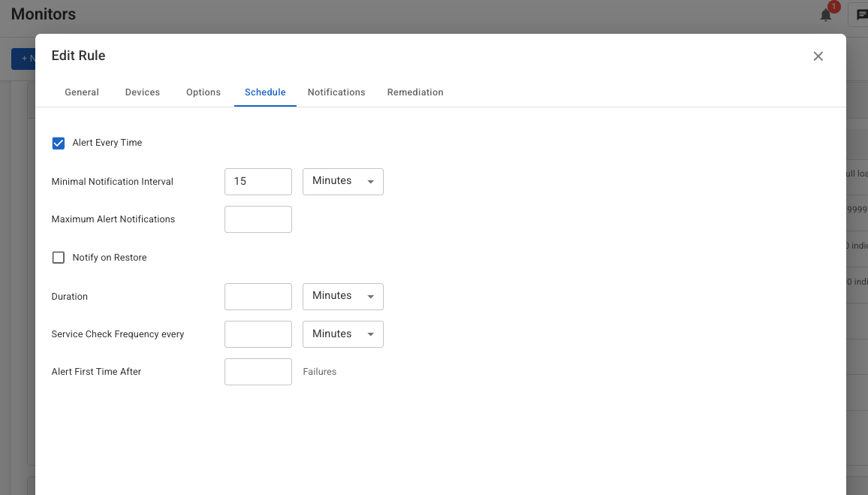
Task: Close the Edit Rule dialog
Action: 818,56
